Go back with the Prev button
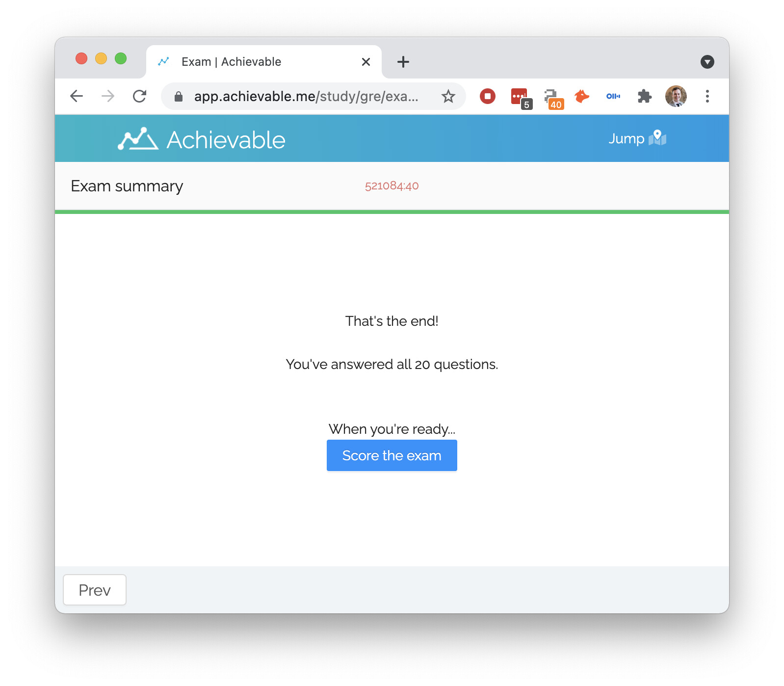The width and height of the screenshot is (784, 686). point(95,590)
